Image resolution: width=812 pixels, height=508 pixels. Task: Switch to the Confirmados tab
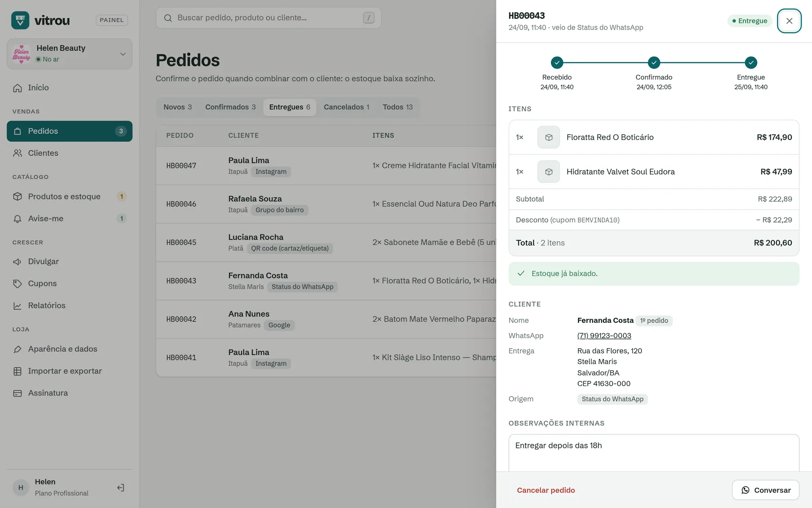pyautogui.click(x=231, y=107)
